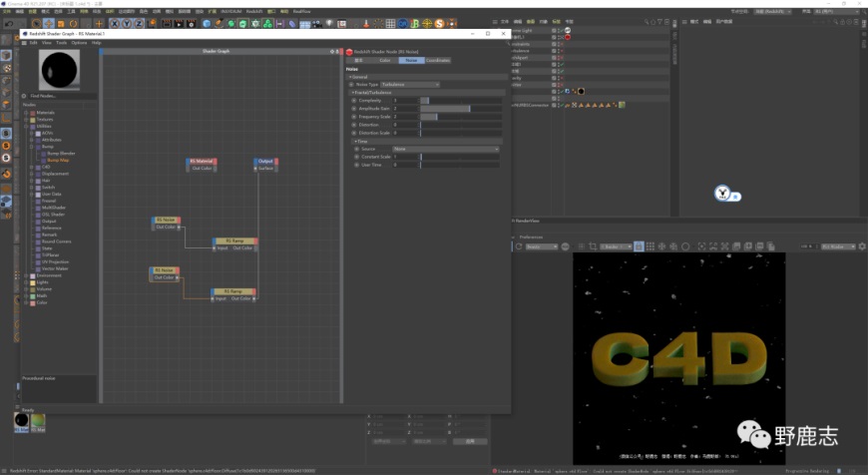
Task: Click the Find Nodes search field
Action: 62,96
